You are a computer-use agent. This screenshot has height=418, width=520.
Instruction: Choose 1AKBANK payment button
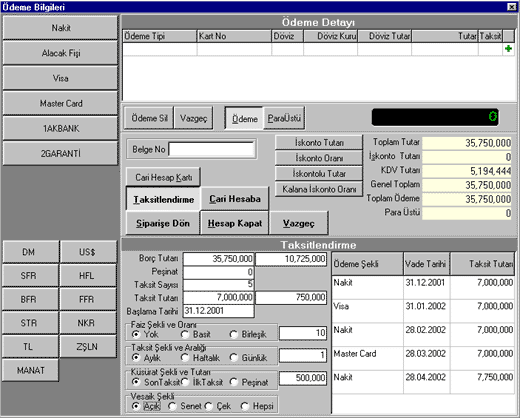click(60, 128)
